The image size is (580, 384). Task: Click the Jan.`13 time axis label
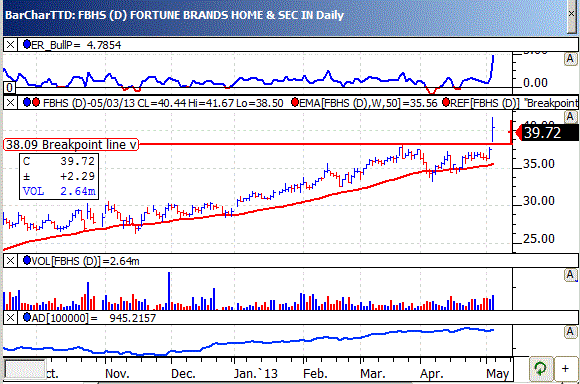pyautogui.click(x=256, y=374)
